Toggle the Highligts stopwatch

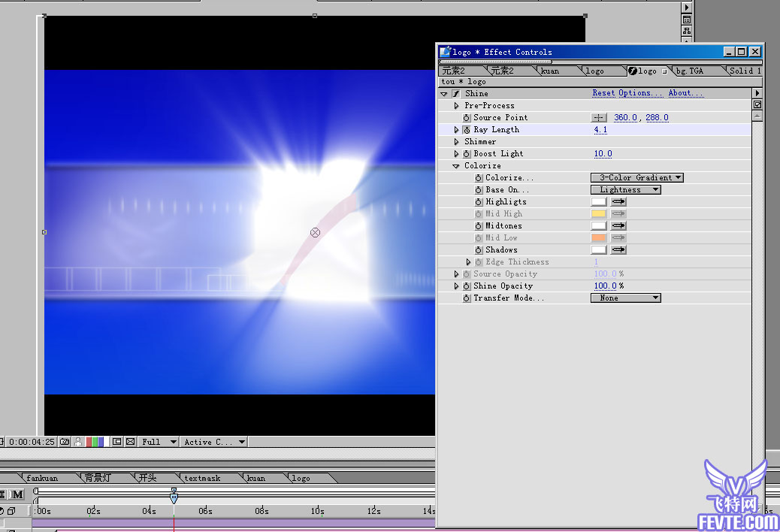click(479, 202)
